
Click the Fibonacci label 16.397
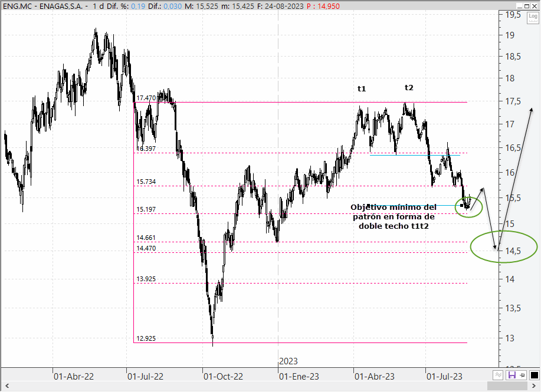point(146,149)
